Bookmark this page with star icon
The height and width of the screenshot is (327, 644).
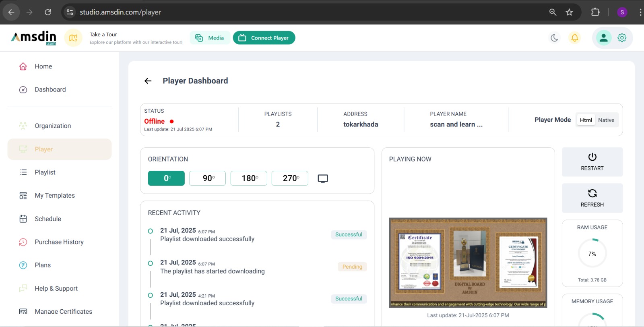point(569,12)
